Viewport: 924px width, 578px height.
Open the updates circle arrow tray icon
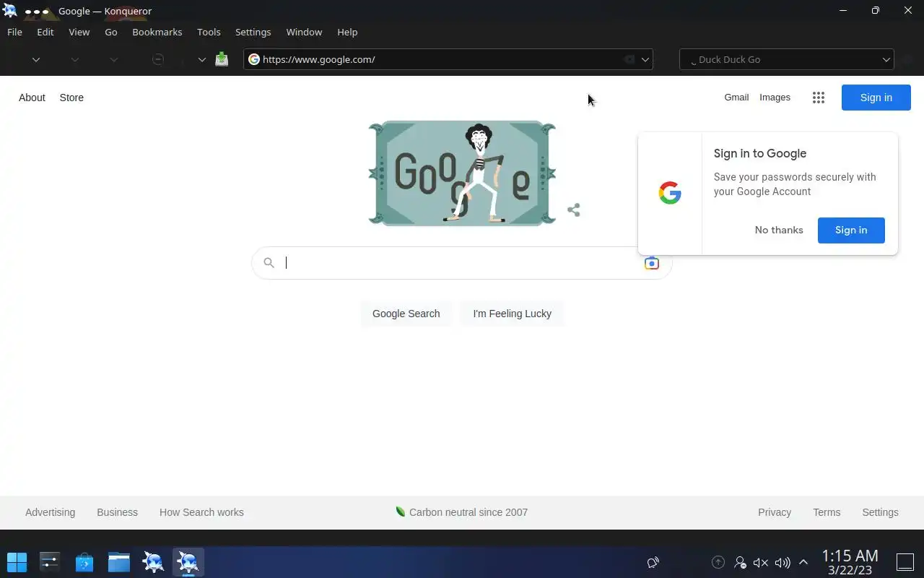(718, 562)
